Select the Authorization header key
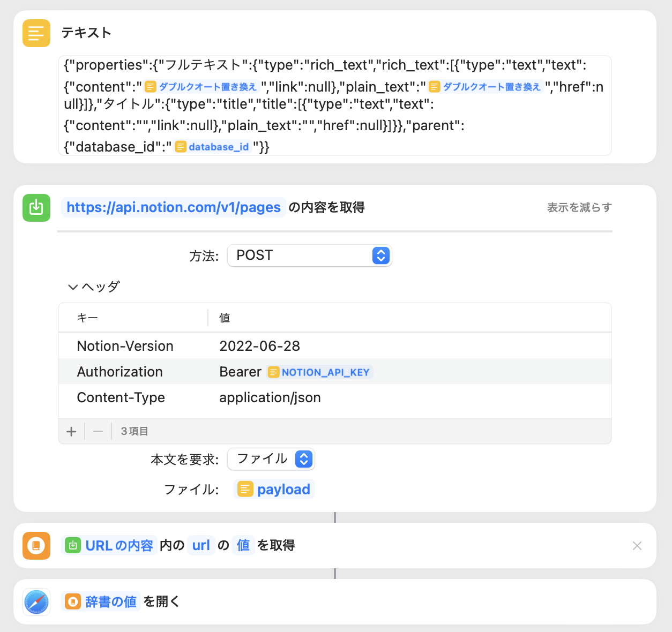Image resolution: width=672 pixels, height=632 pixels. 120,372
